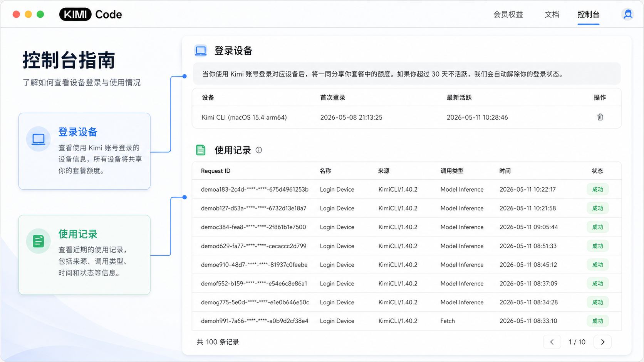Click the 共 100 条记录 total count

click(x=218, y=342)
